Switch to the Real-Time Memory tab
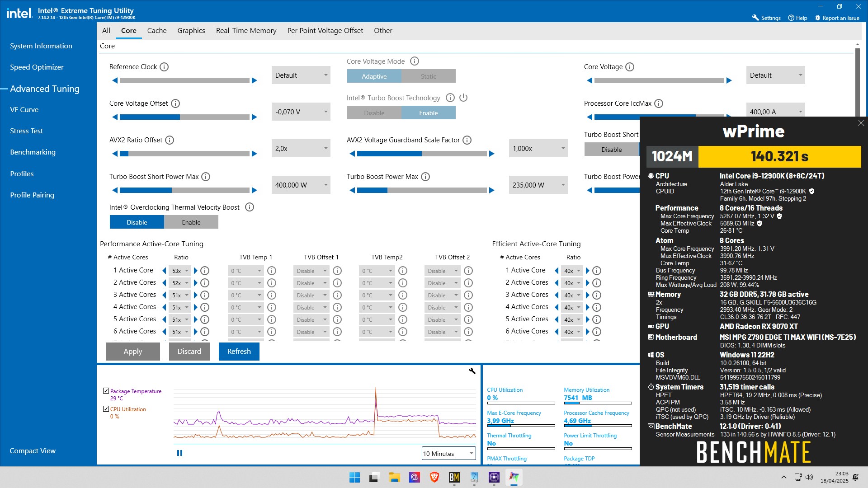The width and height of the screenshot is (868, 488). tap(246, 30)
